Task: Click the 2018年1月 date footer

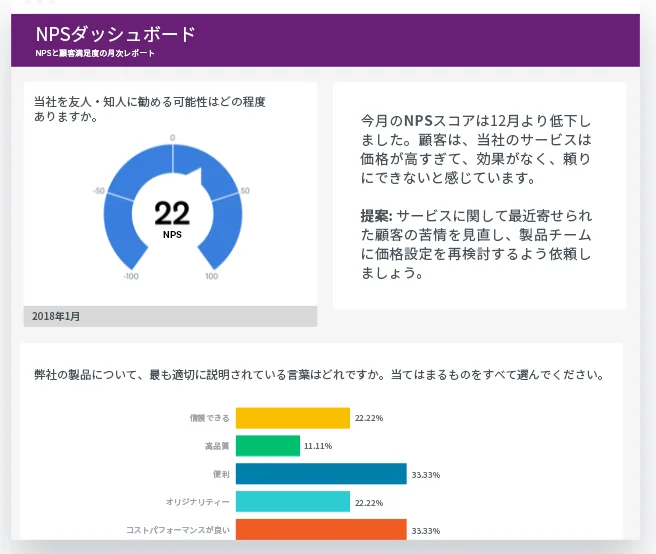Action: pyautogui.click(x=56, y=316)
